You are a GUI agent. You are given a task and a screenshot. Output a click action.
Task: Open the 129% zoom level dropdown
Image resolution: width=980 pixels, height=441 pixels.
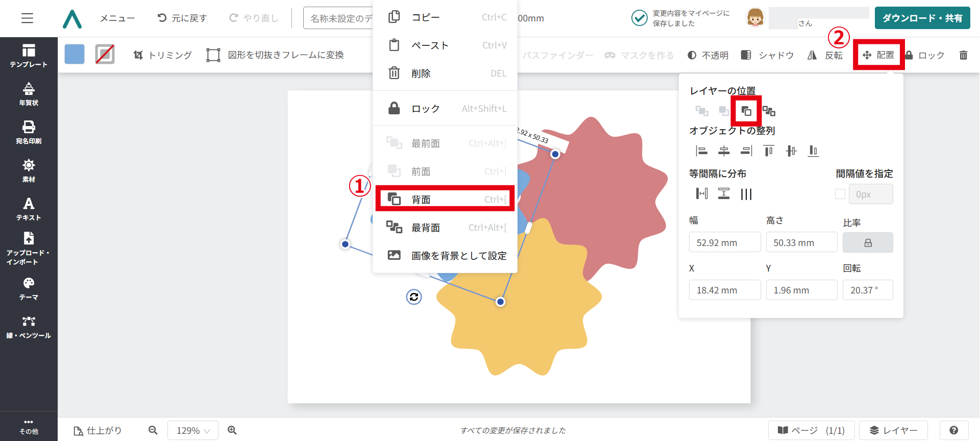193,430
